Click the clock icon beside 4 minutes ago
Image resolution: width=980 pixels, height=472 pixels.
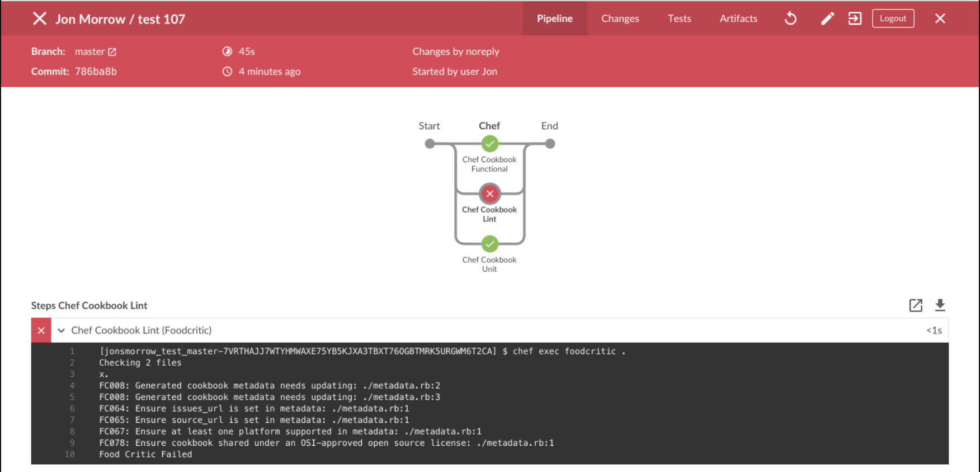pyautogui.click(x=227, y=72)
